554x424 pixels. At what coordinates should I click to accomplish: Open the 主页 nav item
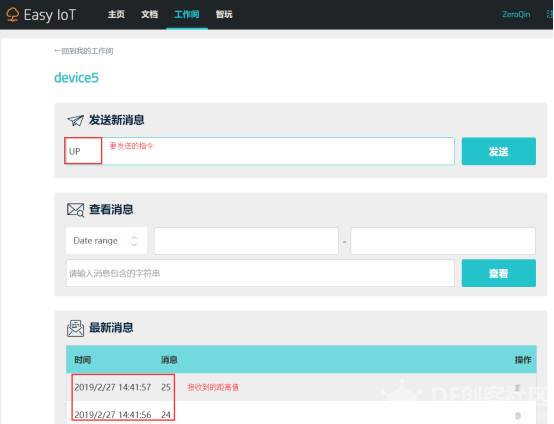116,14
